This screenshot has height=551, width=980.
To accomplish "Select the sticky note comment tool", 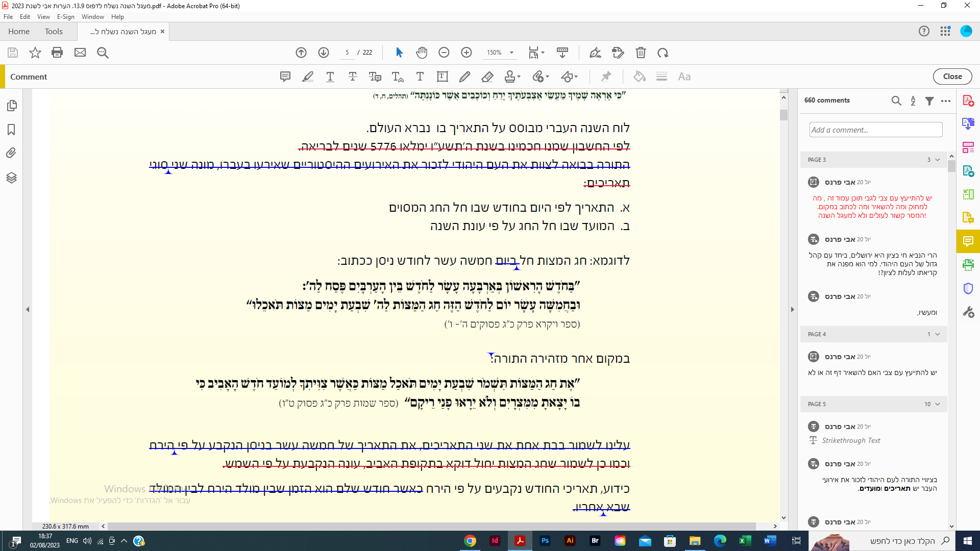I will [285, 77].
